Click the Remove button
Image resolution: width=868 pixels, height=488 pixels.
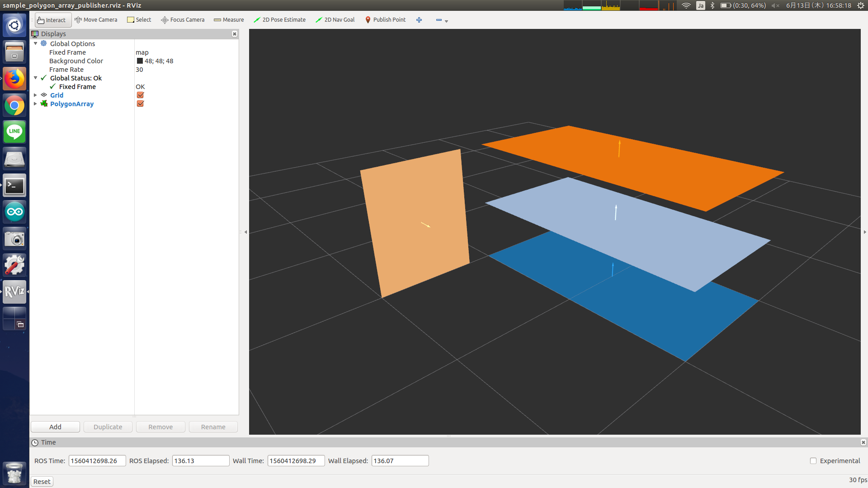point(160,427)
